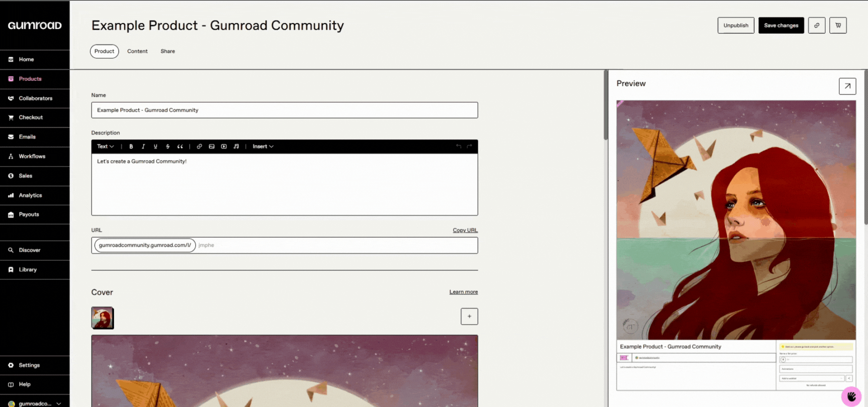Click the Unpublish button
This screenshot has width=868, height=407.
pos(736,25)
